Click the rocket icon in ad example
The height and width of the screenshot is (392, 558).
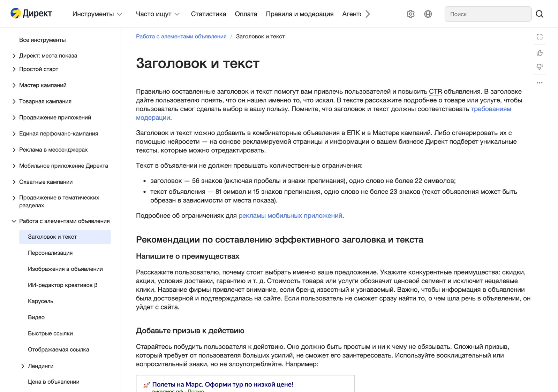(x=146, y=385)
